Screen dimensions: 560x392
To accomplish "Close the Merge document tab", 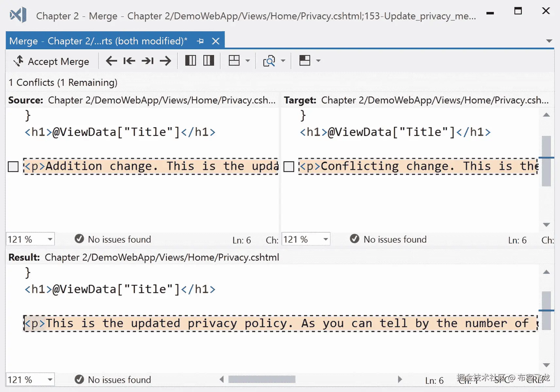I will [x=216, y=41].
